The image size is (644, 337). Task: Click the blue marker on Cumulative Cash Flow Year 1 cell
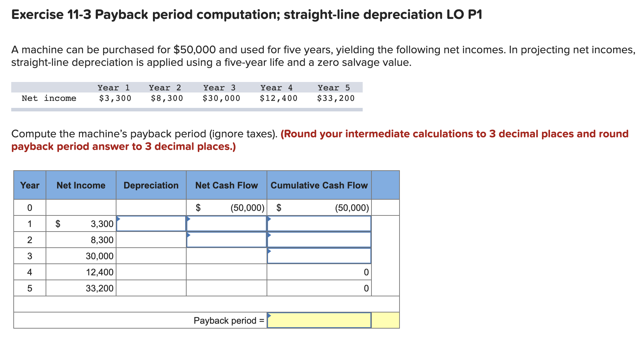point(269,219)
